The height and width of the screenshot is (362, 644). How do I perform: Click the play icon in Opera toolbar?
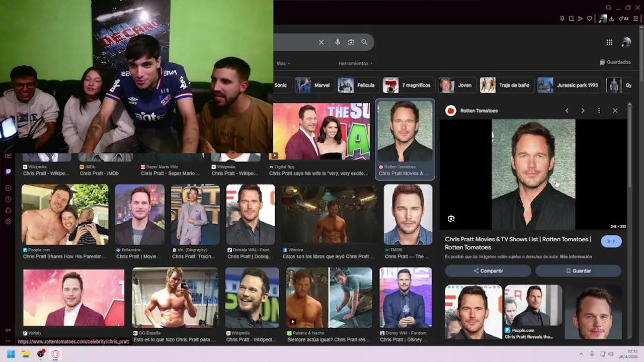(580, 19)
